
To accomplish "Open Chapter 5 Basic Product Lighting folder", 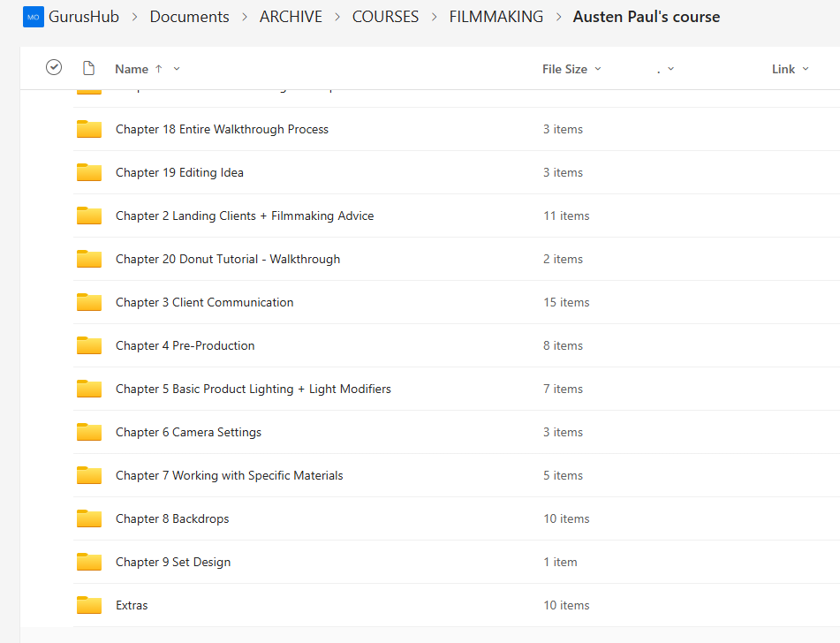I will pyautogui.click(x=254, y=389).
